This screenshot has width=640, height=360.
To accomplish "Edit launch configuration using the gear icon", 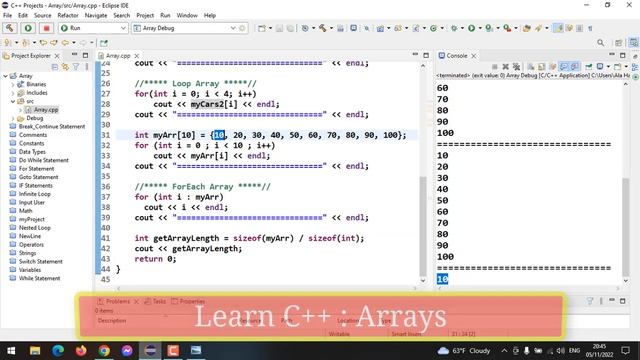I will click(242, 28).
